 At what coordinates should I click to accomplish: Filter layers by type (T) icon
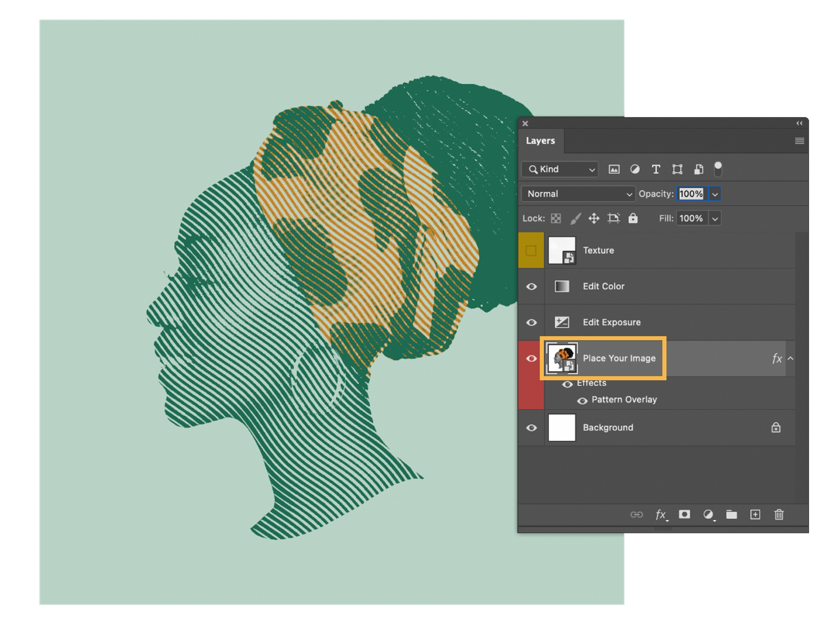coord(656,169)
